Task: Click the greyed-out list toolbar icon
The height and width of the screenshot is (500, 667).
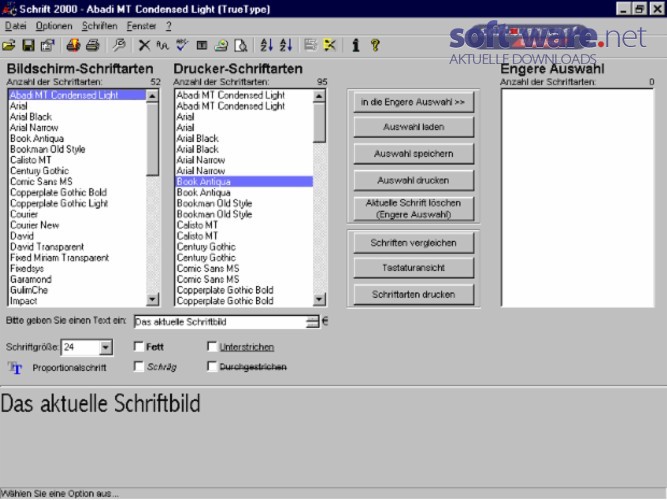Action: 311,45
